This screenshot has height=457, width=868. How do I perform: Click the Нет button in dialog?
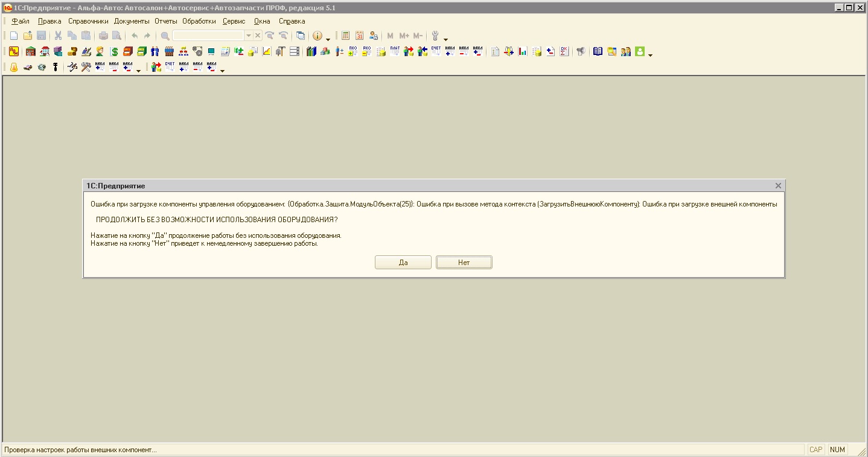click(464, 263)
